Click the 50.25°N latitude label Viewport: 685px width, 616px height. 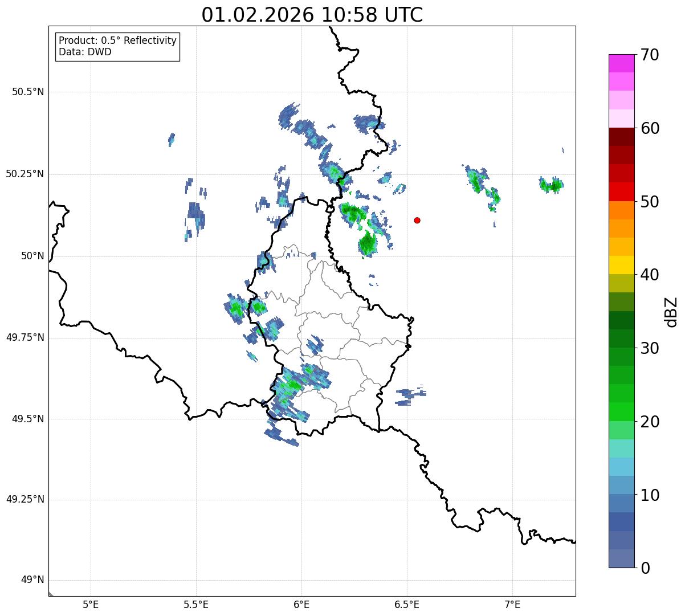click(x=25, y=174)
